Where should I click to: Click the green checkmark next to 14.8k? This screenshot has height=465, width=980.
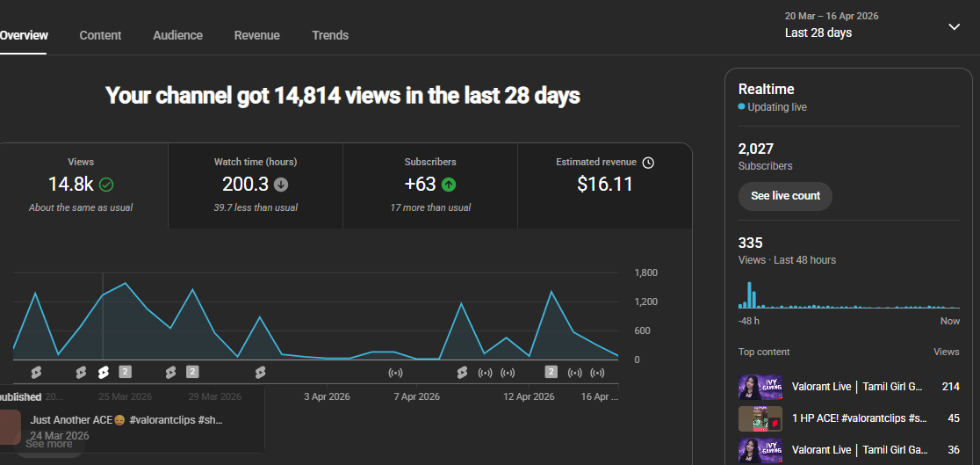click(106, 185)
